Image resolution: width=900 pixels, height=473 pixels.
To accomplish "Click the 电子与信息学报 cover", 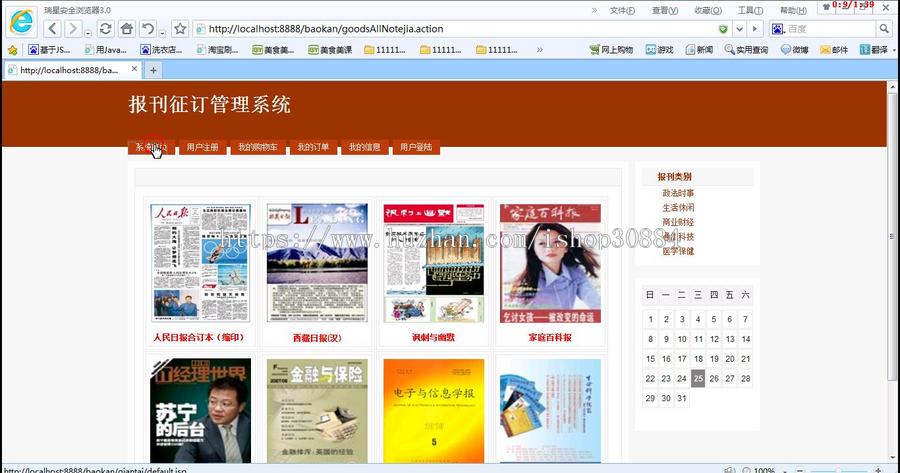I will (433, 410).
